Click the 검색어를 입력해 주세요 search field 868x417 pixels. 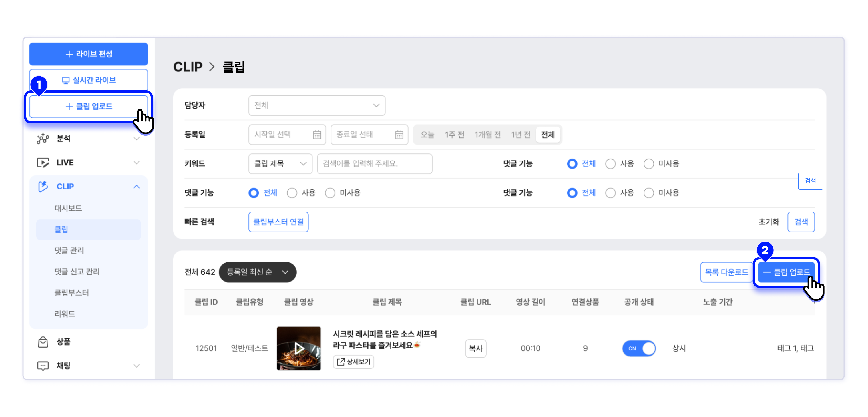[x=374, y=164]
